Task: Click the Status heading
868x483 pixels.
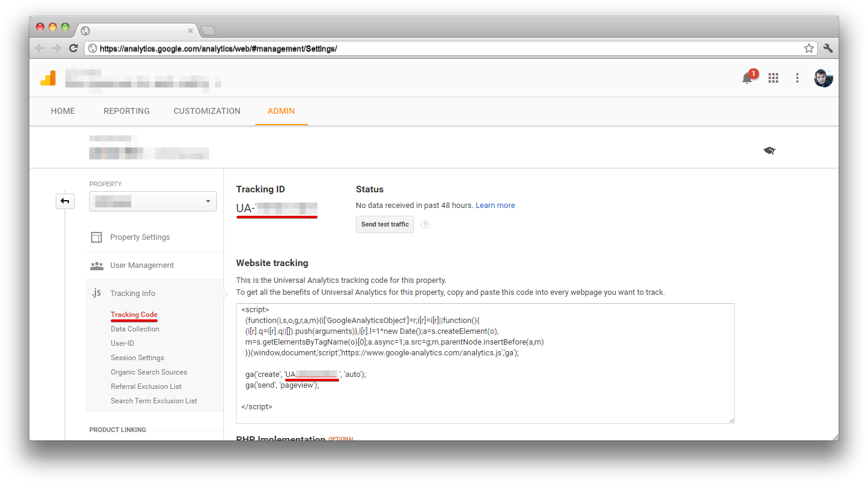Action: click(370, 189)
